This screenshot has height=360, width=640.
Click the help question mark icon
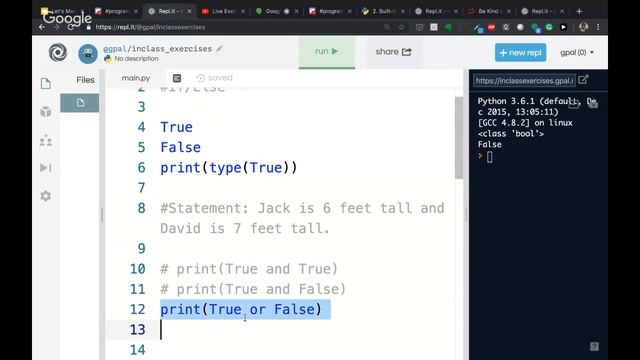tap(594, 347)
